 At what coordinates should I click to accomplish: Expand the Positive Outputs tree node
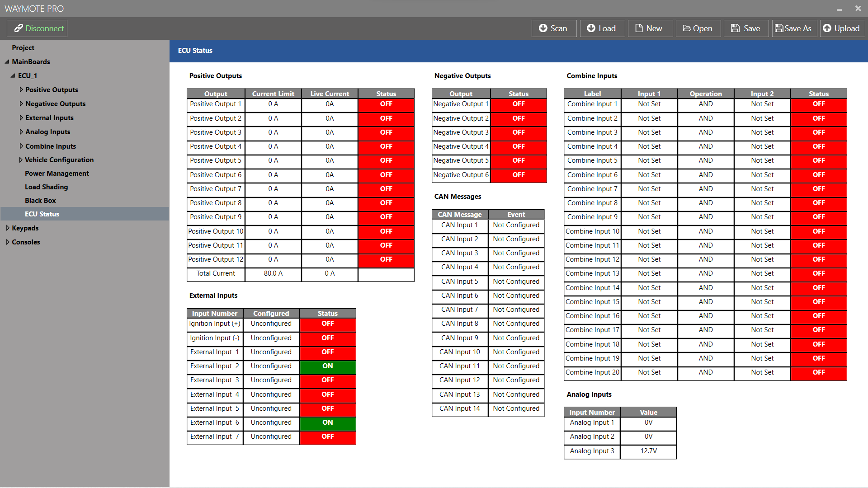click(21, 90)
